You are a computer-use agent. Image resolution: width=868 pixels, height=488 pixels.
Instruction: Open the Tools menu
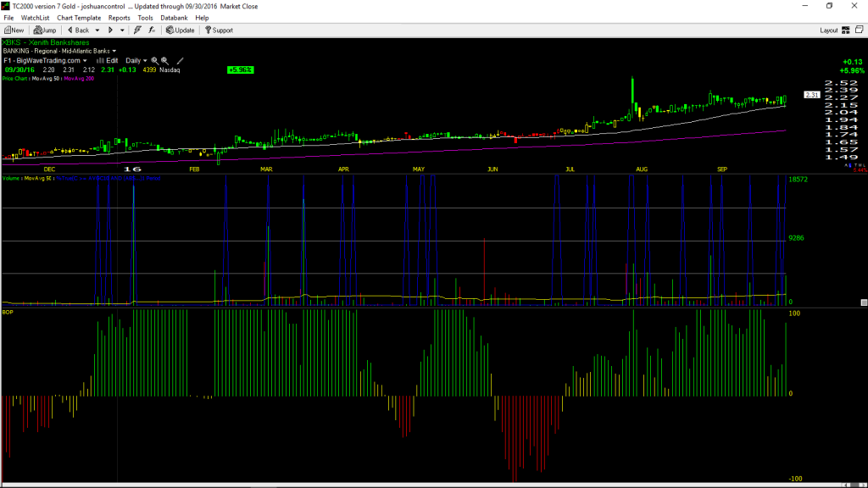click(x=145, y=18)
